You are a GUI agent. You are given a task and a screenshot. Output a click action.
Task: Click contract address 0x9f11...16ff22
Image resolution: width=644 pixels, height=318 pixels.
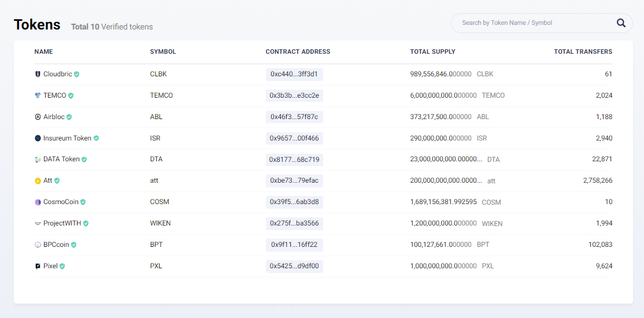coord(294,245)
